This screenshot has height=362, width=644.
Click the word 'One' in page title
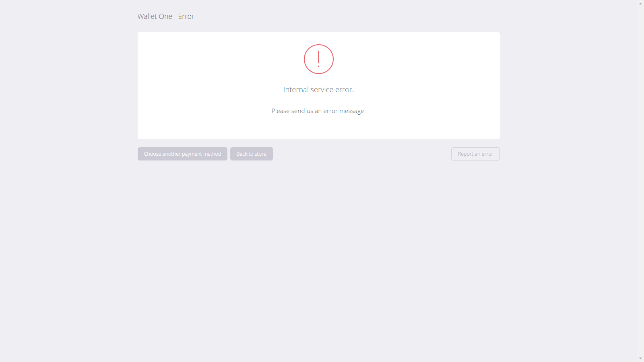(165, 16)
